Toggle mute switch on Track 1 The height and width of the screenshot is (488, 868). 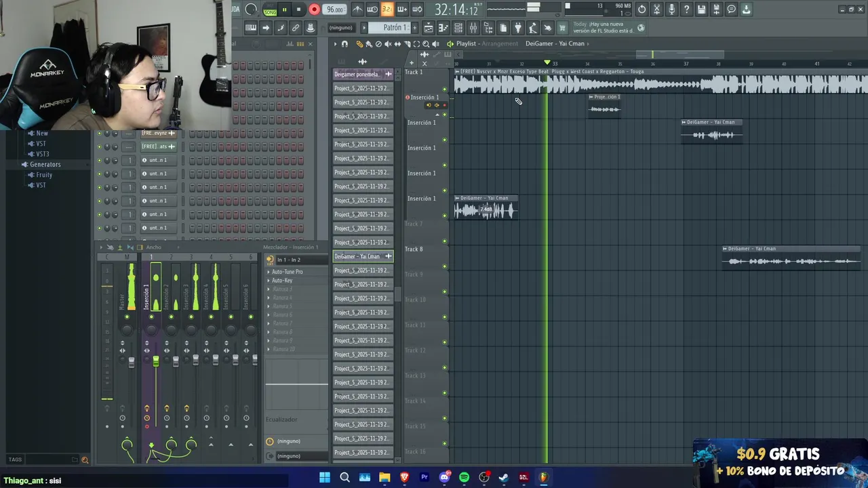click(x=445, y=89)
